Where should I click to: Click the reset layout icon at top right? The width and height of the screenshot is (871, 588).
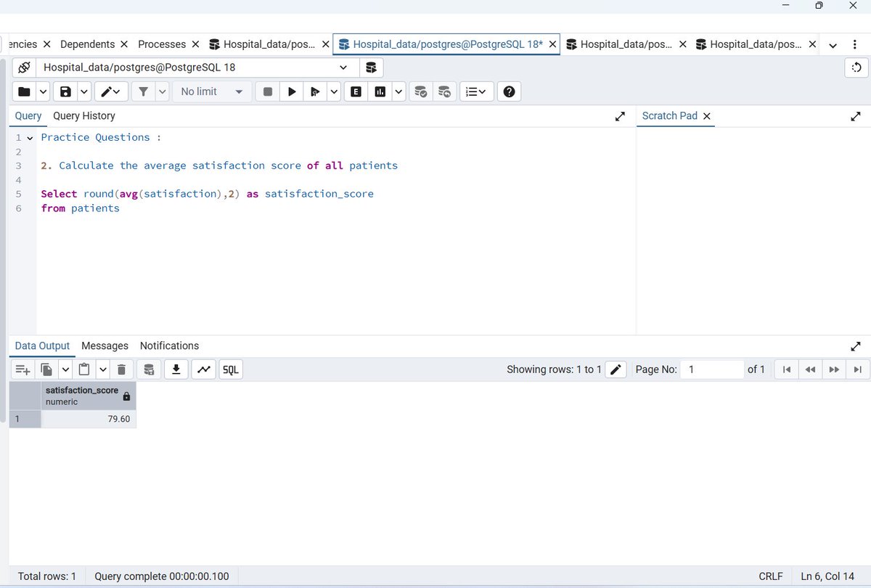pyautogui.click(x=856, y=68)
